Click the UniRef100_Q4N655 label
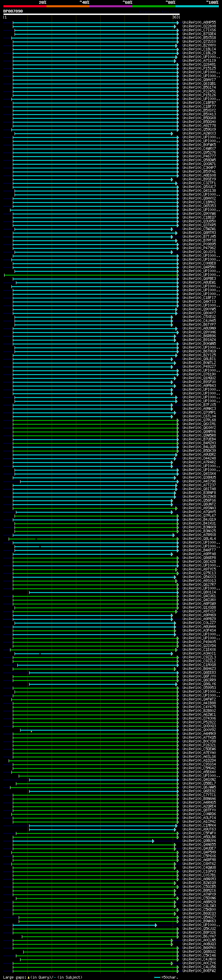The image size is (222, 980). (x=199, y=844)
